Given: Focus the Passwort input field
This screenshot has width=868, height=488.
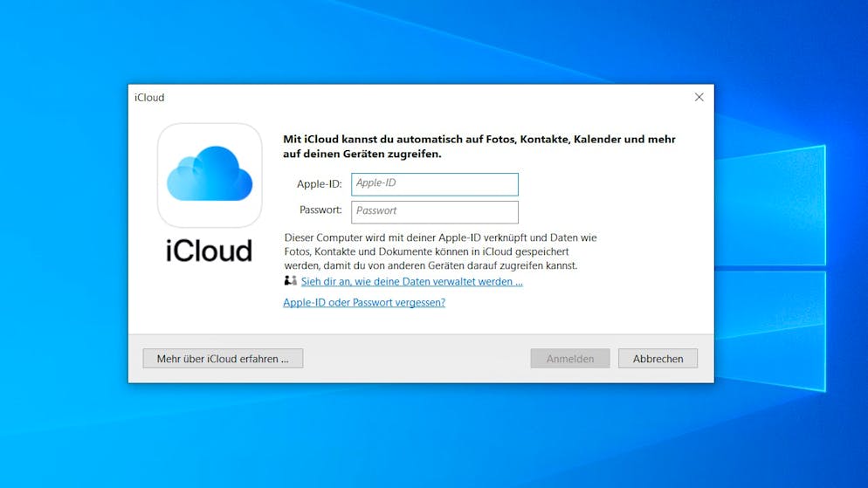Looking at the screenshot, I should [435, 212].
